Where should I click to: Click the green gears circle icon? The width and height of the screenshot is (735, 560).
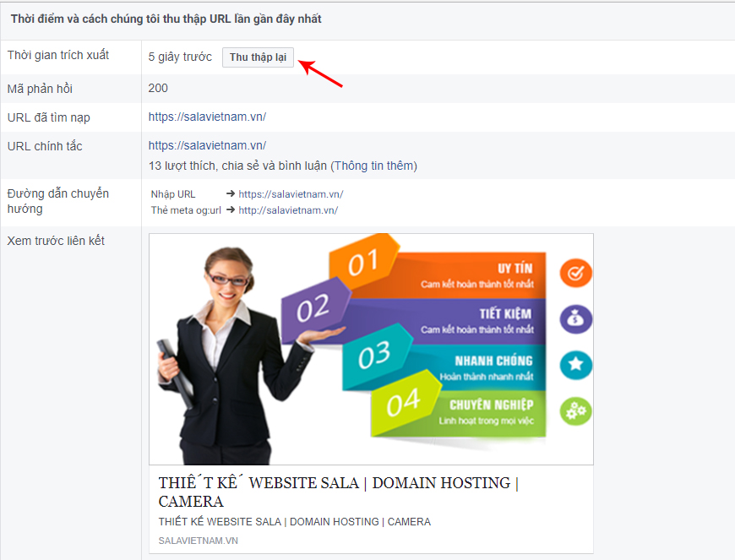click(575, 411)
